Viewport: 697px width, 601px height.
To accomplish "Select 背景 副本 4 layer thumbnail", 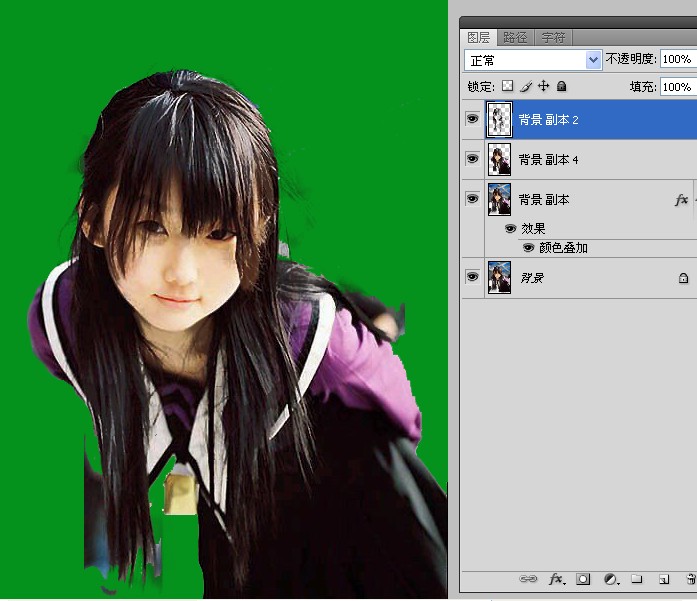I will click(x=499, y=159).
